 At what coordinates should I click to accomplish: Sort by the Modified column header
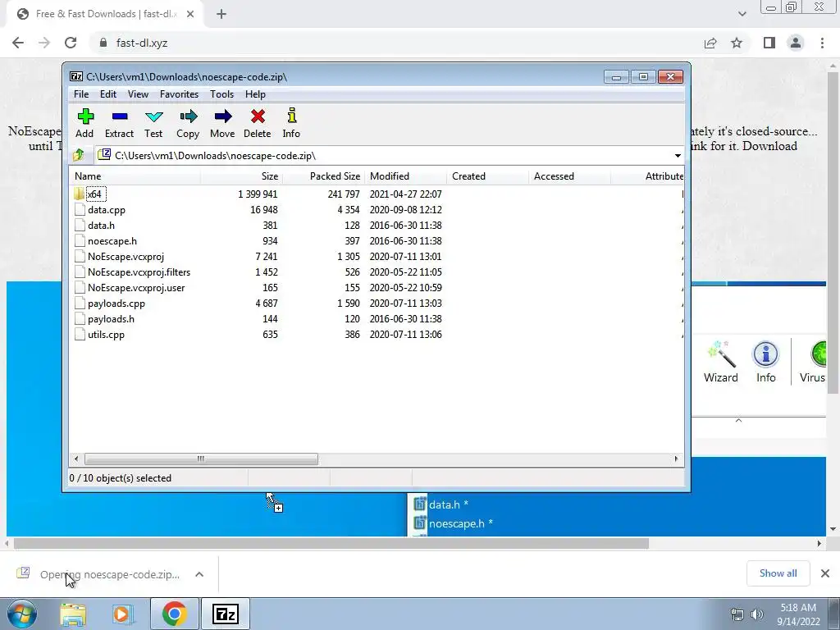pos(405,176)
